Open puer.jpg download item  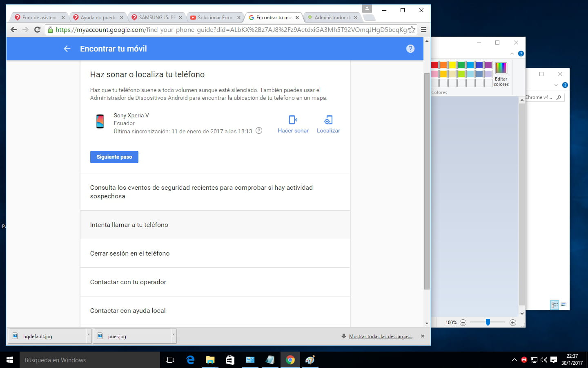click(132, 336)
